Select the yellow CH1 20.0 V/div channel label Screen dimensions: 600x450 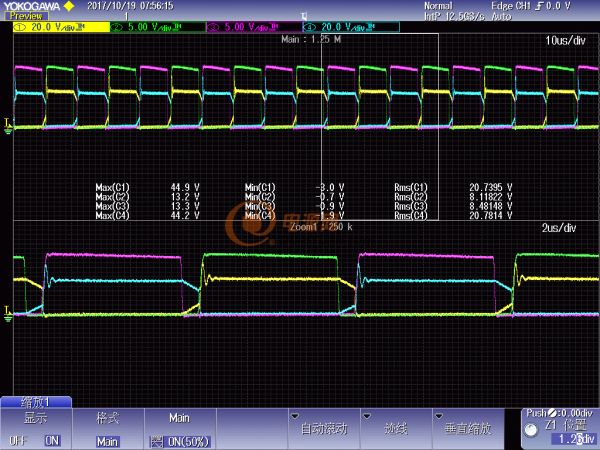tap(61, 27)
